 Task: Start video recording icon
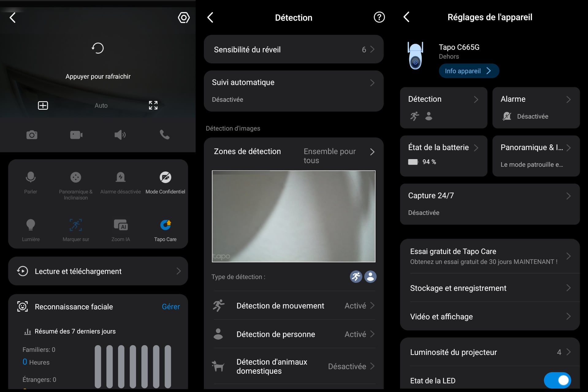click(76, 135)
